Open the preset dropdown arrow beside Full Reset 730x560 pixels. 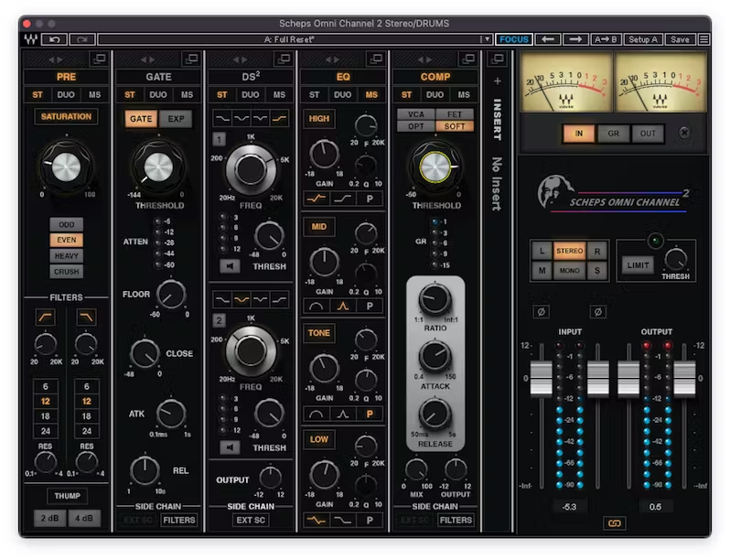point(487,39)
